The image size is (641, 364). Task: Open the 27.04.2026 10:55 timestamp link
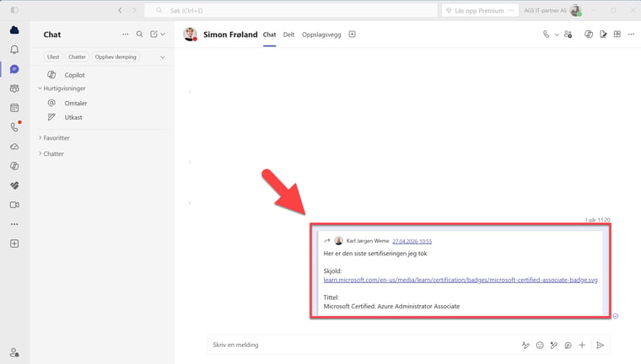[x=412, y=242]
